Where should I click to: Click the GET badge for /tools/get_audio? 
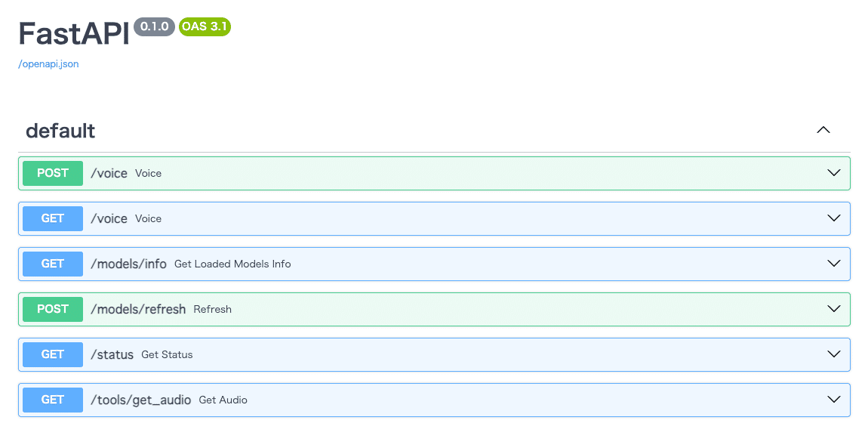pyautogui.click(x=53, y=400)
